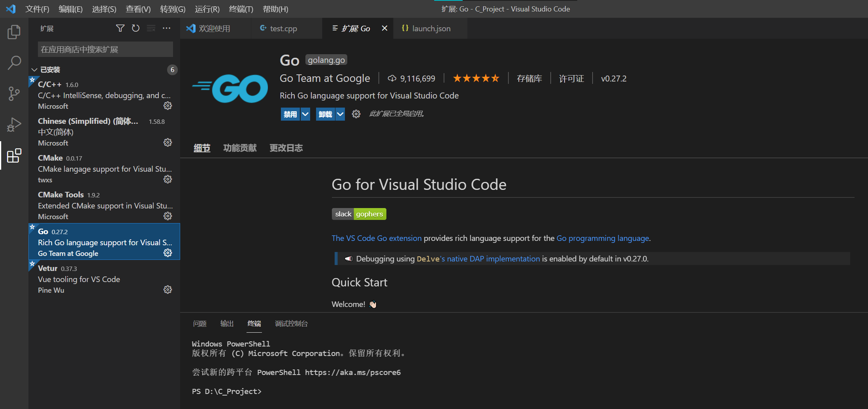Click the Go extension logo image
The image size is (868, 409).
[x=230, y=89]
